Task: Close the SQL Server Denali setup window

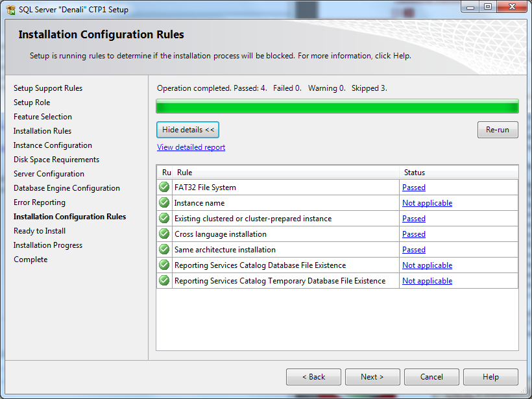Action: pos(513,6)
